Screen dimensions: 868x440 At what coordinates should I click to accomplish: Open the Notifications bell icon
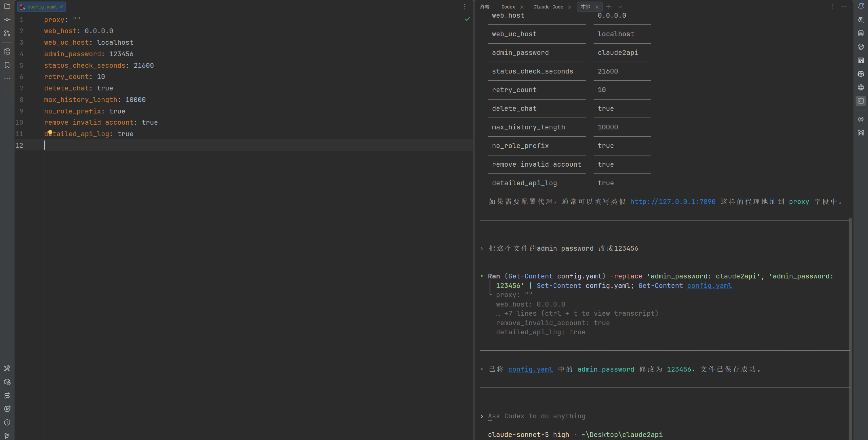861,6
